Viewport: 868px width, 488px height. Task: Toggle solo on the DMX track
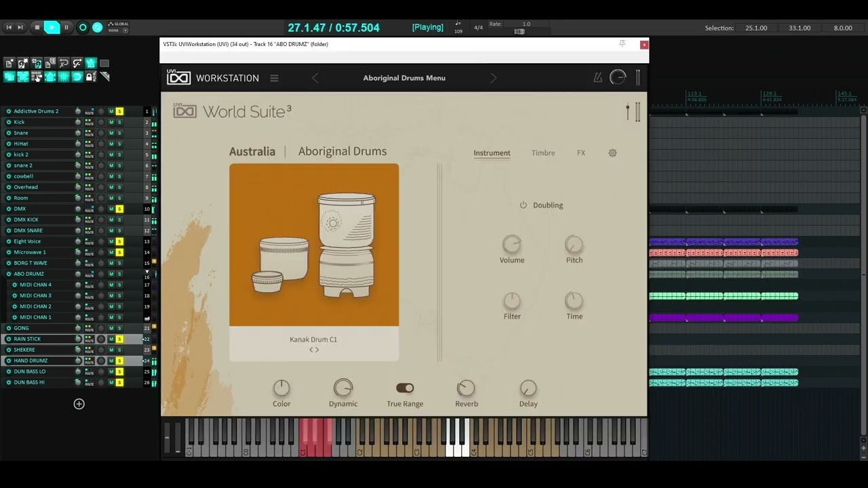tap(119, 209)
